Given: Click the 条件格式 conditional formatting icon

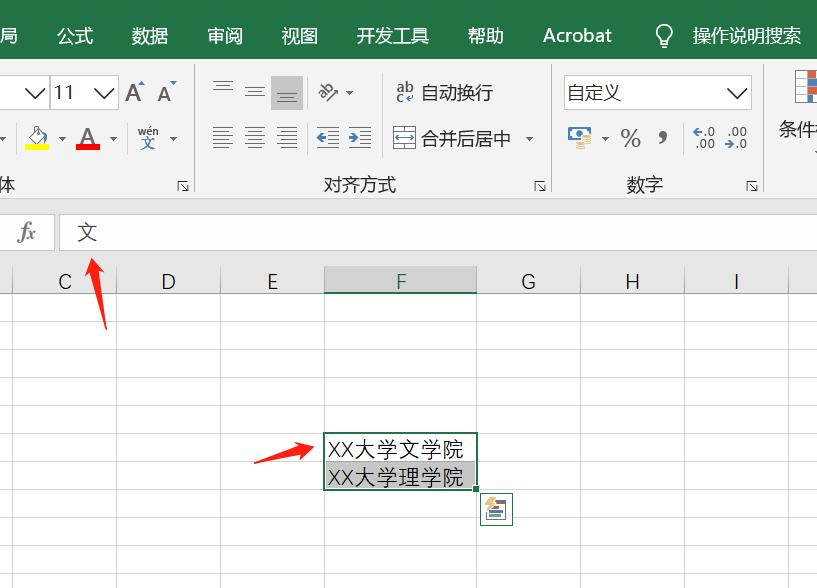Looking at the screenshot, I should click(805, 87).
